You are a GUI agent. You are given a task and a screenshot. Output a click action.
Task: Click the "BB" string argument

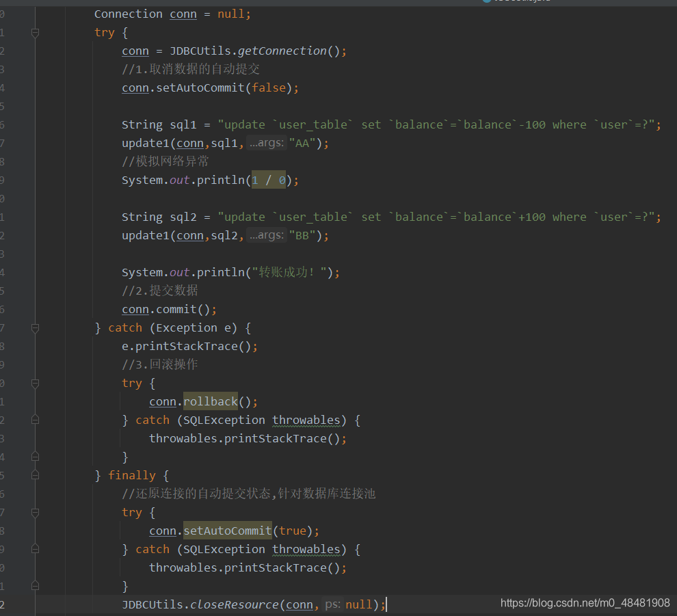302,236
